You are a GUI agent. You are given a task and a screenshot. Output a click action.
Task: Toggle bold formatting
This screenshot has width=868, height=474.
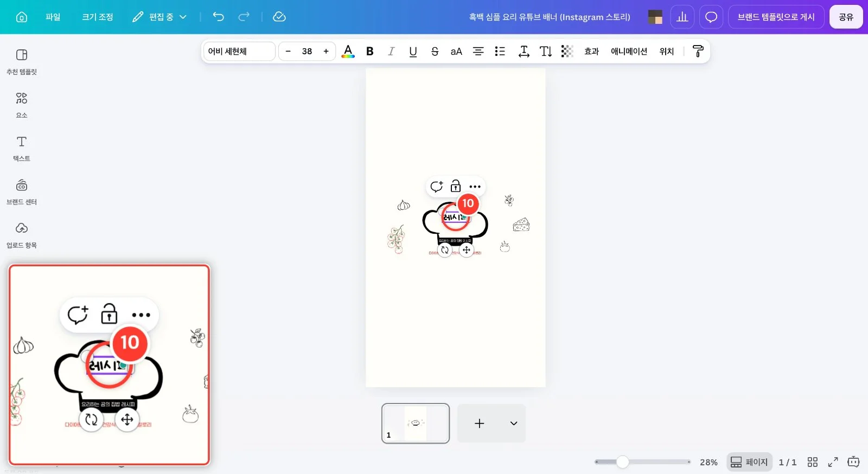point(370,51)
